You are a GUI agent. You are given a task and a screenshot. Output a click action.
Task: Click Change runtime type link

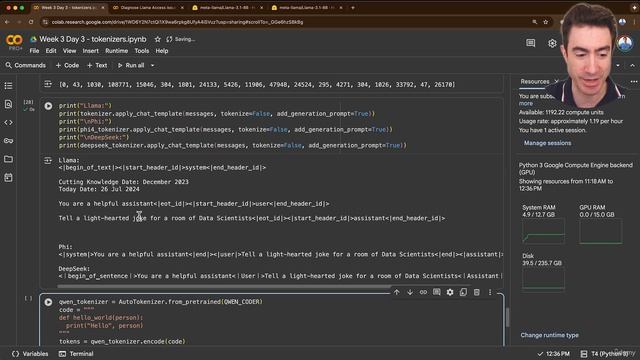(549, 335)
